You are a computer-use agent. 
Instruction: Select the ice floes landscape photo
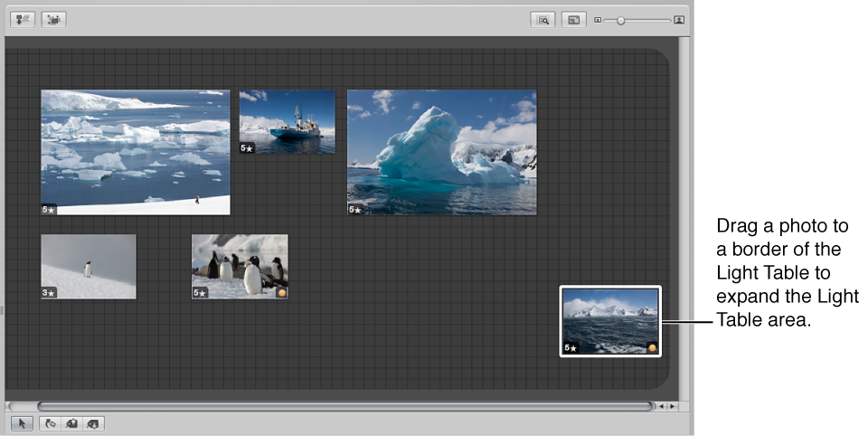point(136,149)
